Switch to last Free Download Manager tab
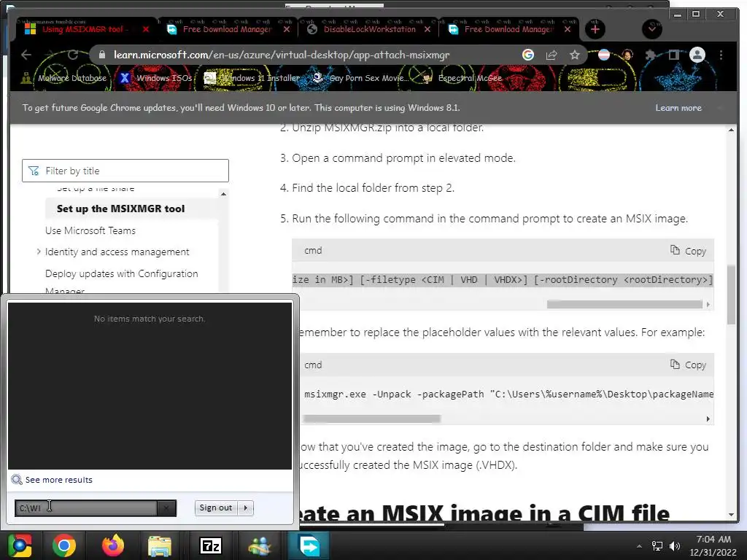 tap(508, 29)
